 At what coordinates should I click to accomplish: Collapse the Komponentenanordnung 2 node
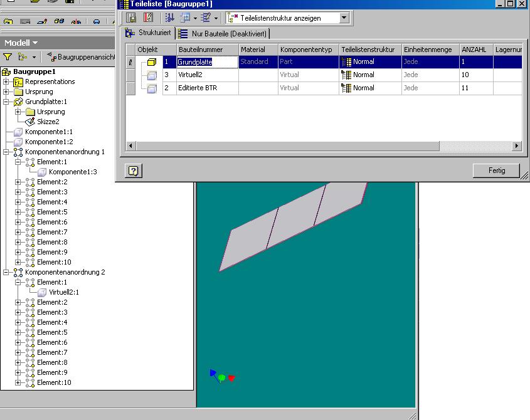pyautogui.click(x=6, y=272)
